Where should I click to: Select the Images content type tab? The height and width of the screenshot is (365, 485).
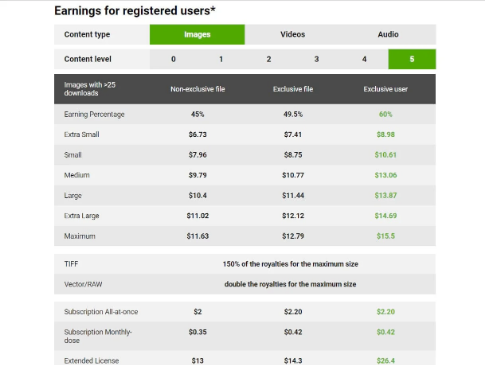(x=197, y=34)
